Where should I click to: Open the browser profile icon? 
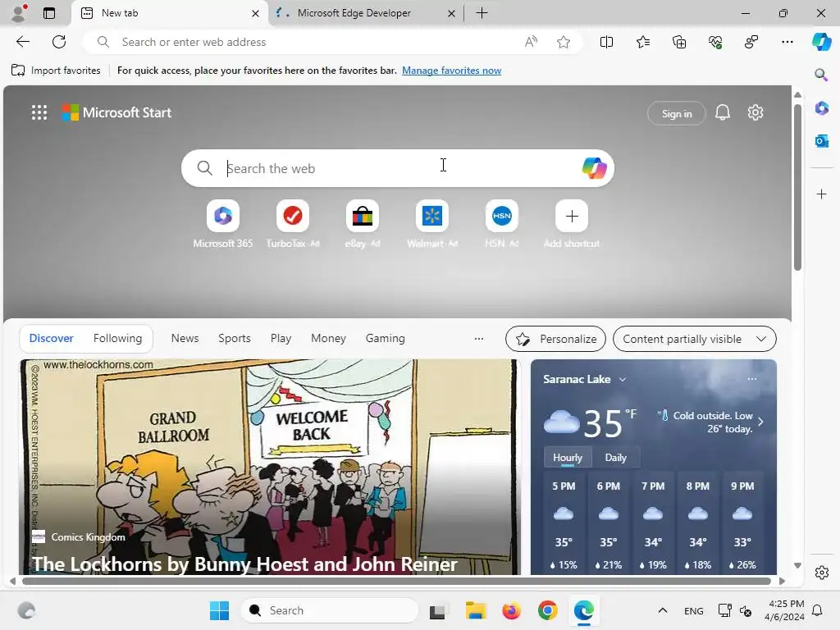(20, 13)
